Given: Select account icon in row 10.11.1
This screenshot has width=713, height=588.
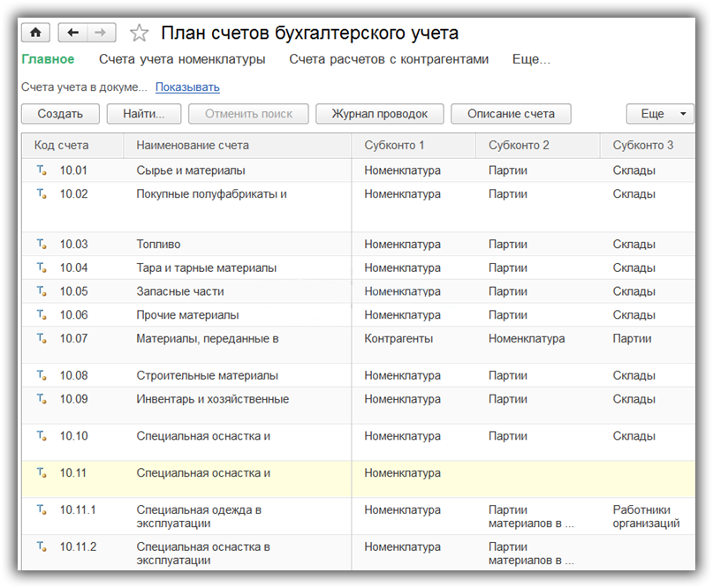Looking at the screenshot, I should [42, 510].
